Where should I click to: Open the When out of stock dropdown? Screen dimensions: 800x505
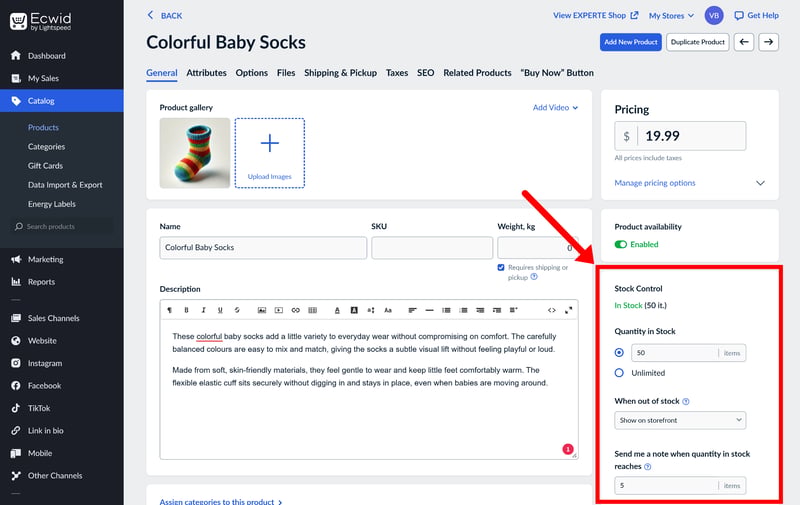680,420
